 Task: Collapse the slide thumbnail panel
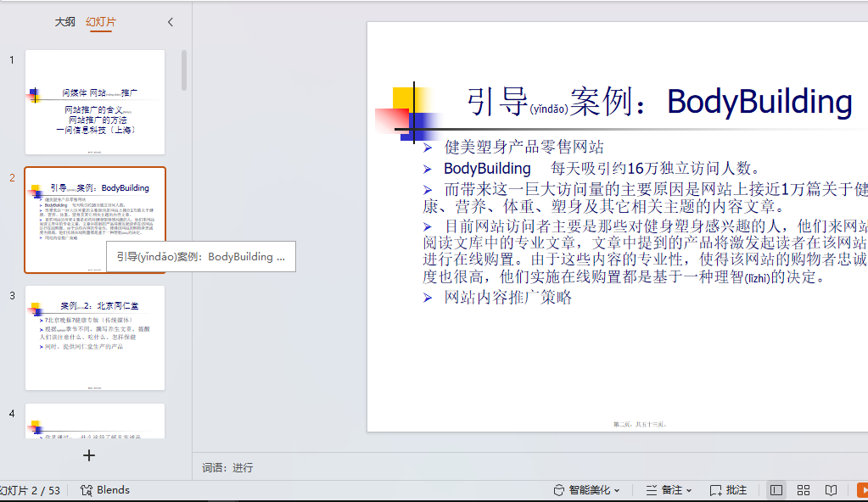(x=171, y=22)
